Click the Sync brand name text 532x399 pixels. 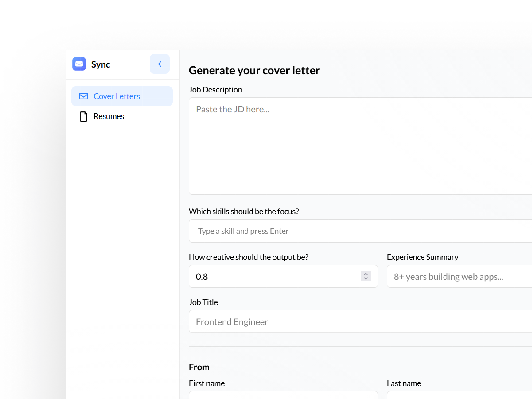[101, 64]
